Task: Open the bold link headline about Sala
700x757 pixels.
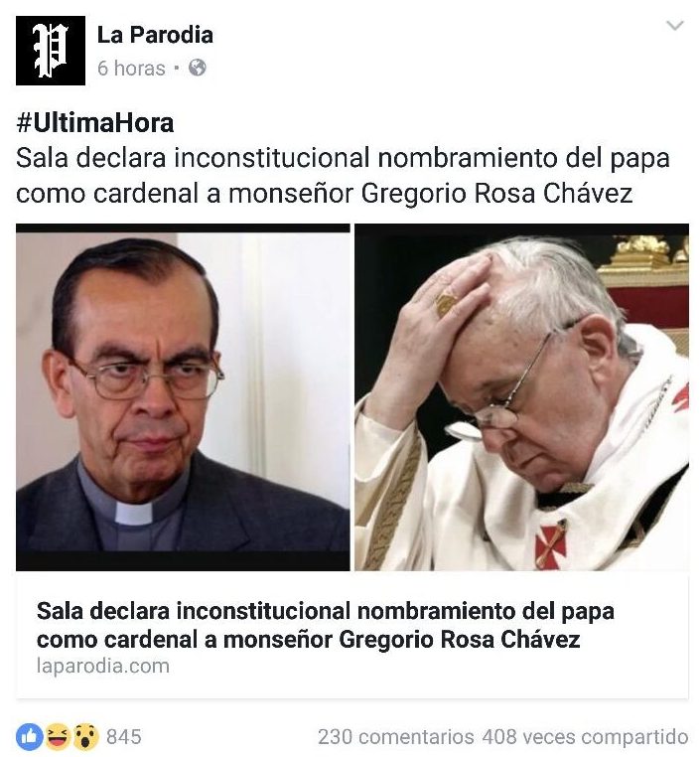Action: coord(325,625)
